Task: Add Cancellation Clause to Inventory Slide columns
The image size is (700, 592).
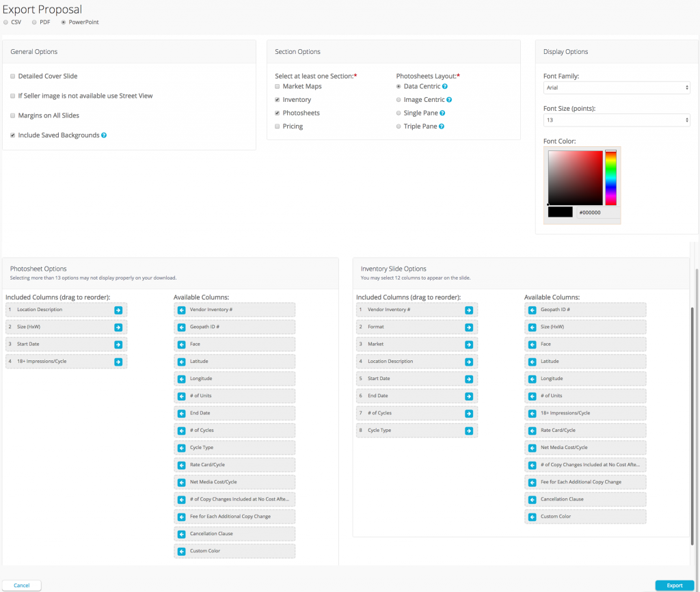Action: click(x=532, y=500)
